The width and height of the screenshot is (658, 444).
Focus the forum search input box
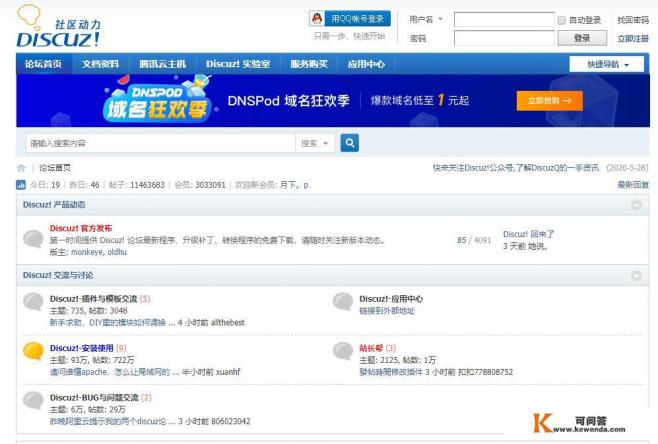pos(161,143)
